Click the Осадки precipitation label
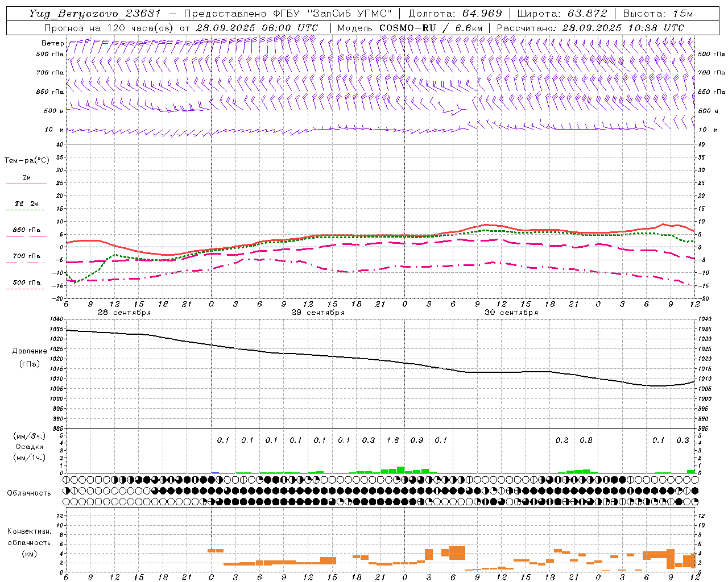This screenshot has width=728, height=582. tap(29, 447)
